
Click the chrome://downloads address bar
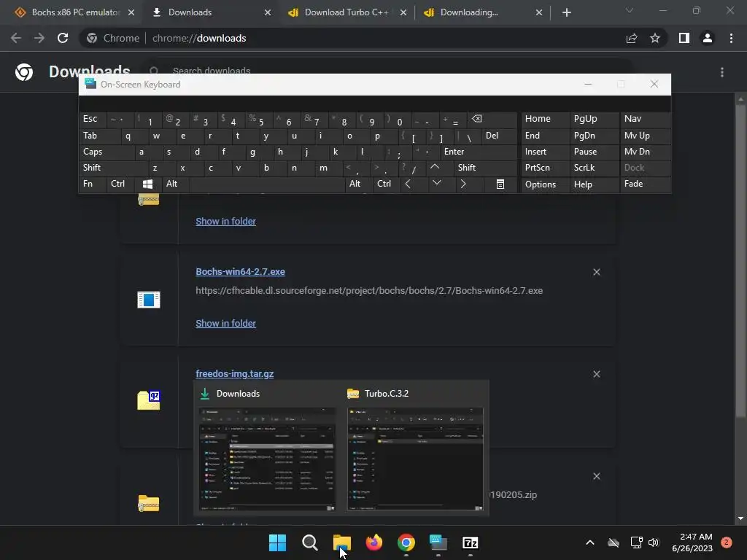click(x=352, y=38)
